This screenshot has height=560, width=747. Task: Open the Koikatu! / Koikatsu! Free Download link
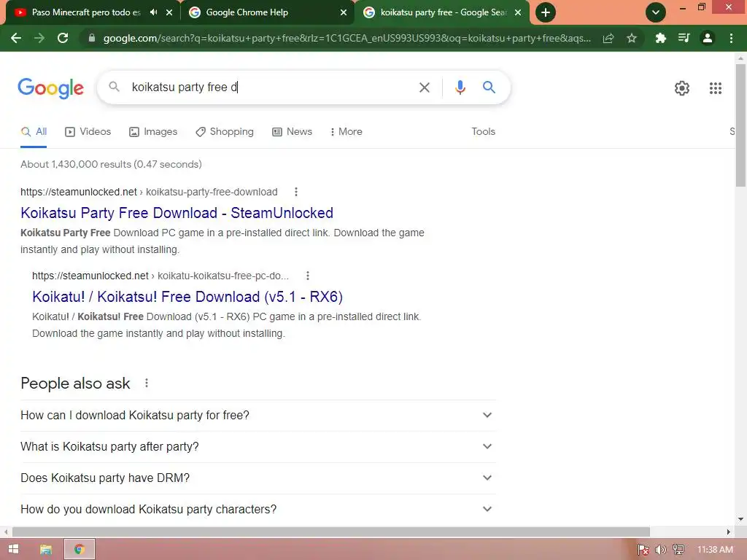click(187, 297)
